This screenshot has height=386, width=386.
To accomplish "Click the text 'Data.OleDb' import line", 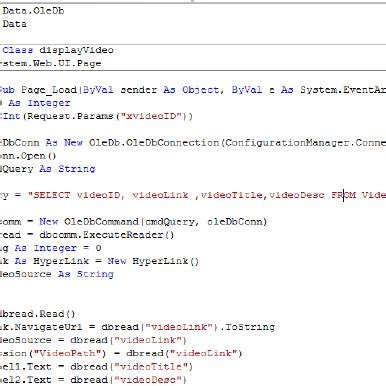I will click(33, 11).
